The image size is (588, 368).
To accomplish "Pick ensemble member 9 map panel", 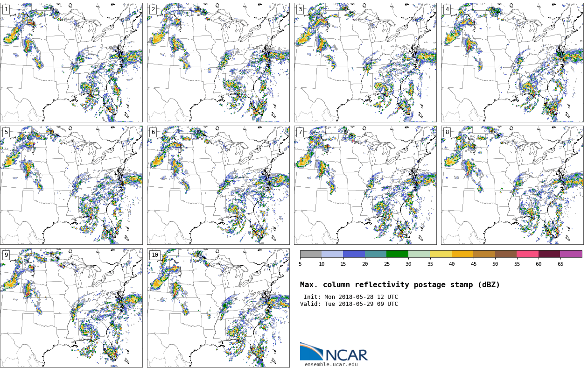I will (71, 308).
